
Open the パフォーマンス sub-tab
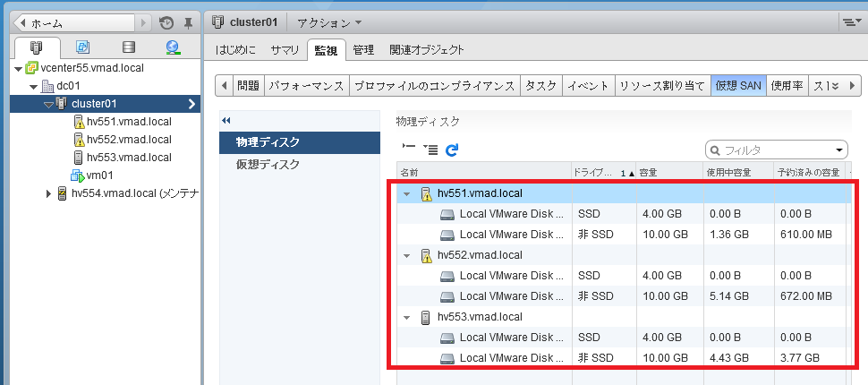point(307,86)
